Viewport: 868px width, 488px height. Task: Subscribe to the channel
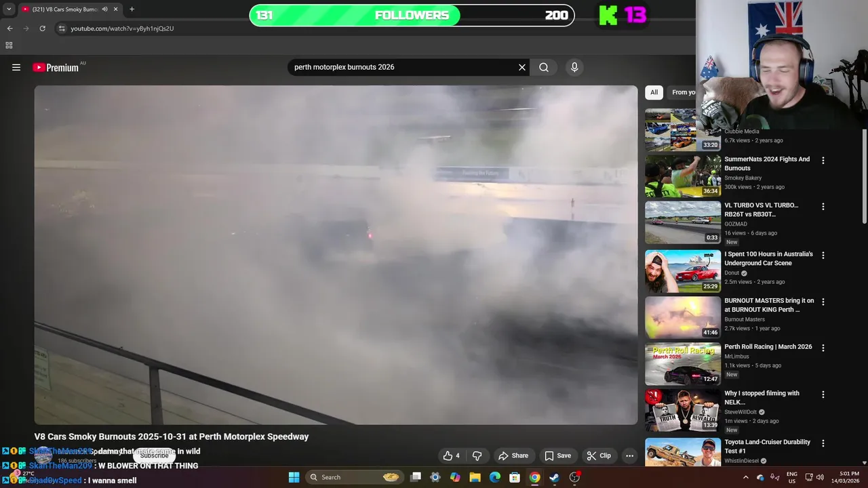coord(154,455)
